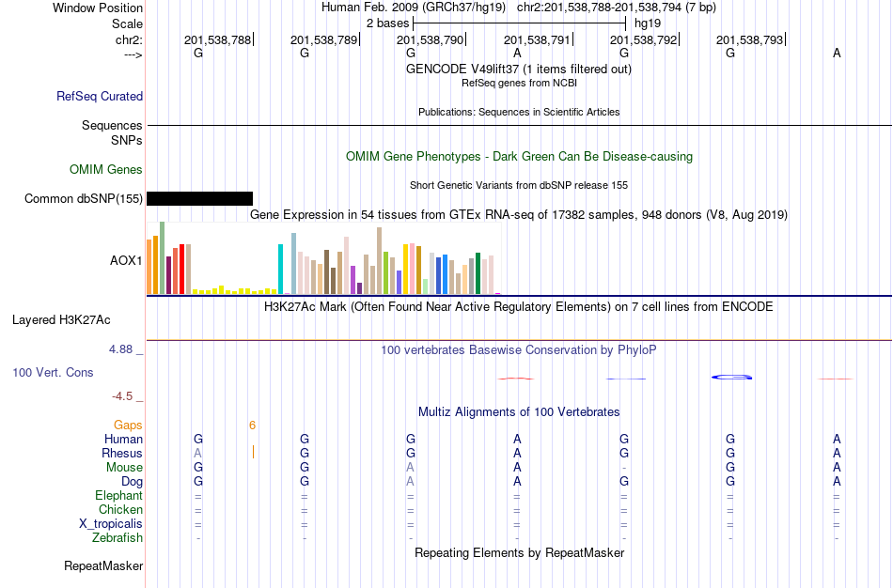Click the ---> strand direction arrow
The height and width of the screenshot is (588, 893).
click(x=133, y=54)
